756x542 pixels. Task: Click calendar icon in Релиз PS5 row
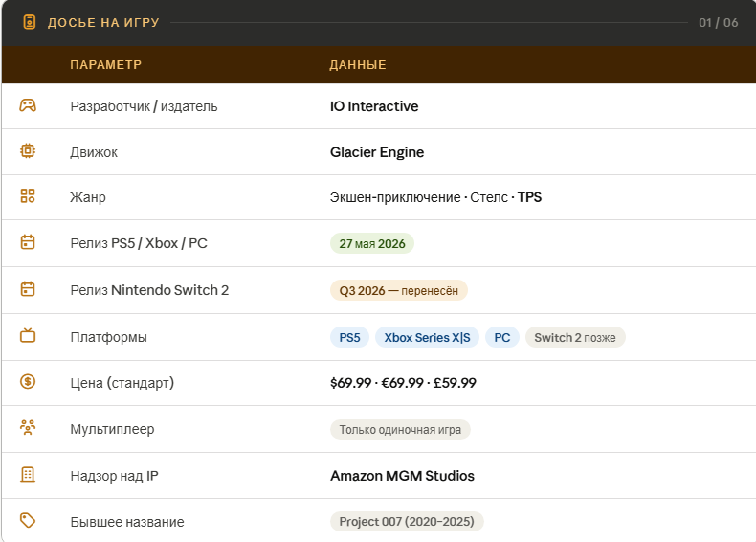(x=28, y=242)
